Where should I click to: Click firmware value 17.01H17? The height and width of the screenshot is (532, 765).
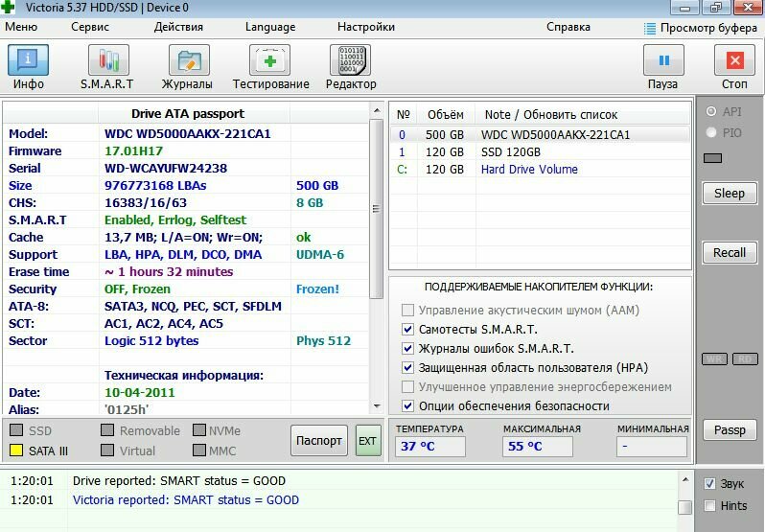pos(133,151)
